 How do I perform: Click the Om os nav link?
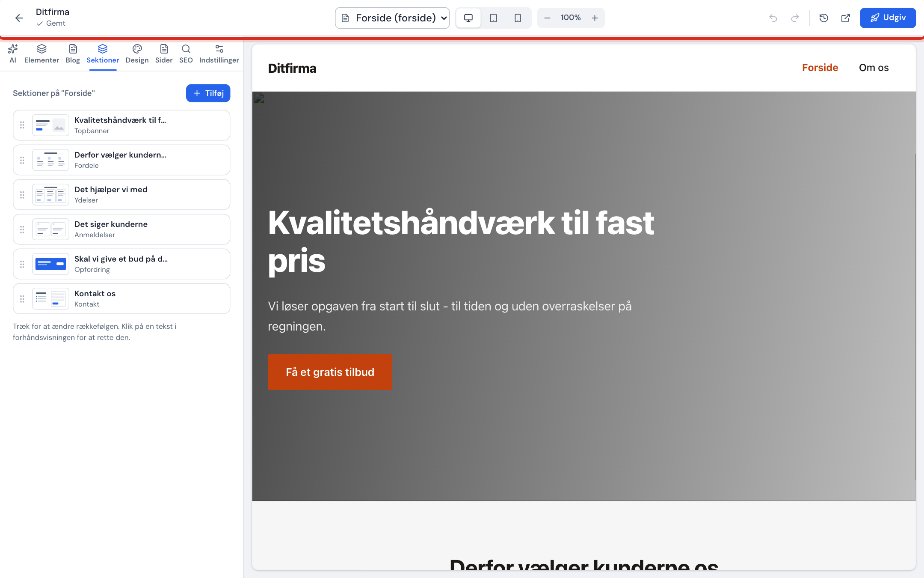[x=874, y=68]
